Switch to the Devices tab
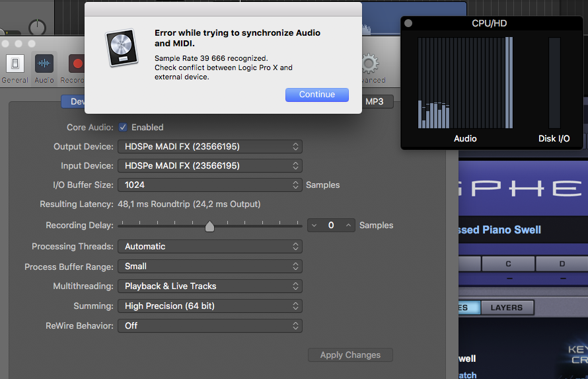 (x=73, y=101)
